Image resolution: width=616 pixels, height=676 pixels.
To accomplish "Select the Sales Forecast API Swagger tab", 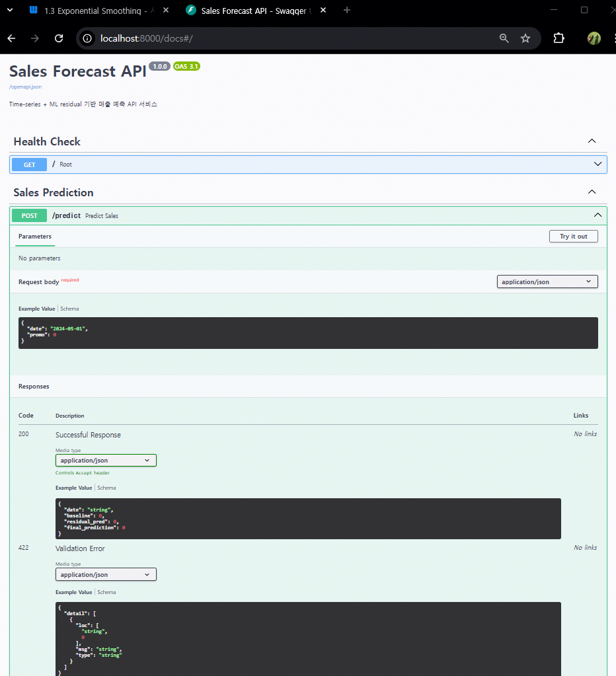I will tap(256, 11).
